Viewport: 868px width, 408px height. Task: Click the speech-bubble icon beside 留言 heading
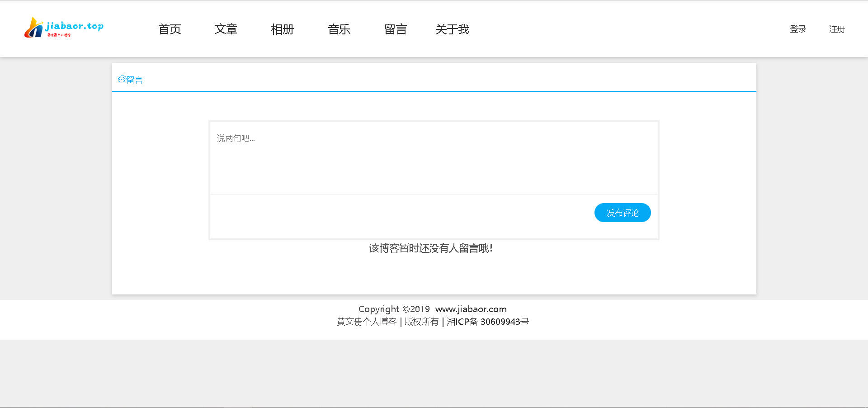click(122, 80)
